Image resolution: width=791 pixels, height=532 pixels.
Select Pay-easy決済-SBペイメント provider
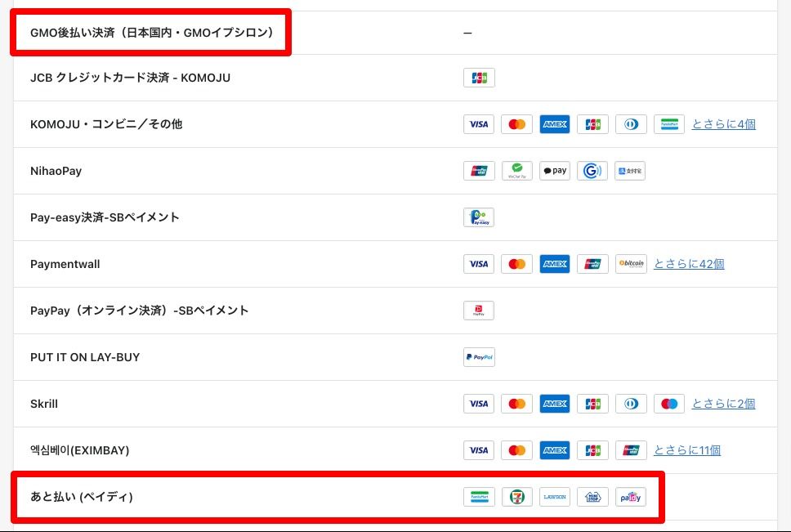coord(105,217)
